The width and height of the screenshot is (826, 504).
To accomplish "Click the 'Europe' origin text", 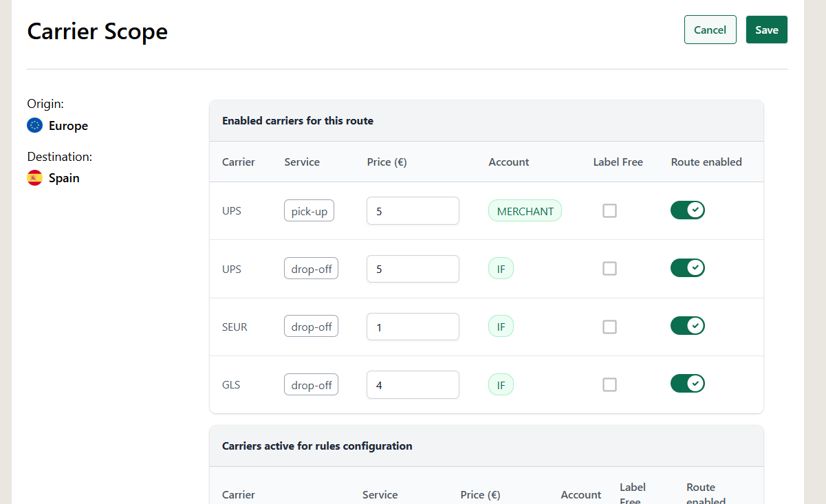I will point(68,126).
